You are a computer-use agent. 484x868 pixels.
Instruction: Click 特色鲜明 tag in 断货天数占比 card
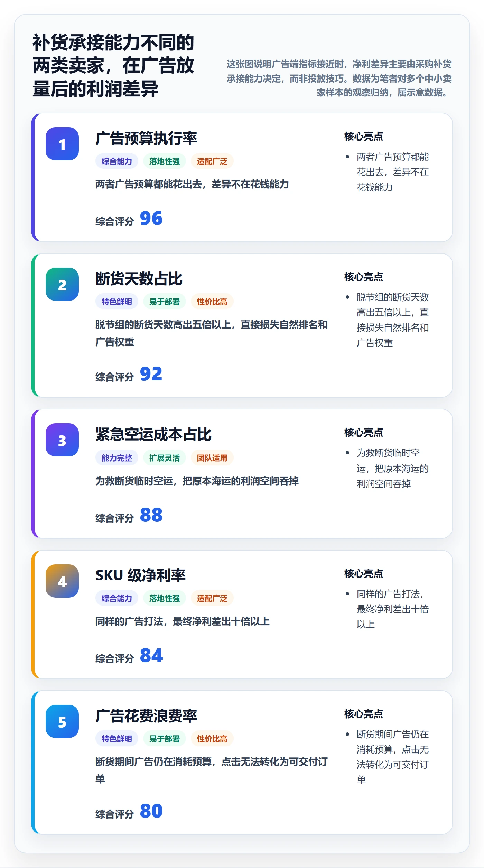point(117,302)
